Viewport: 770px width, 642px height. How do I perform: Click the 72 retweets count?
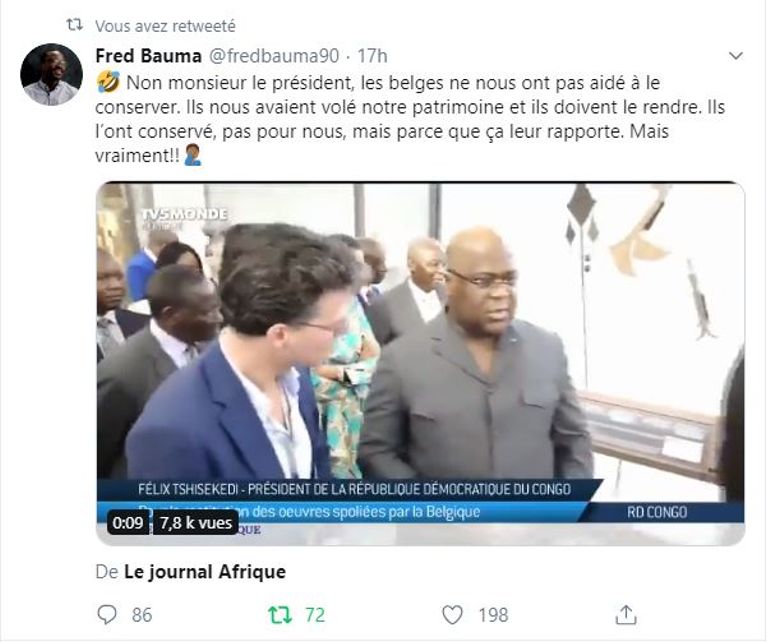(x=315, y=615)
